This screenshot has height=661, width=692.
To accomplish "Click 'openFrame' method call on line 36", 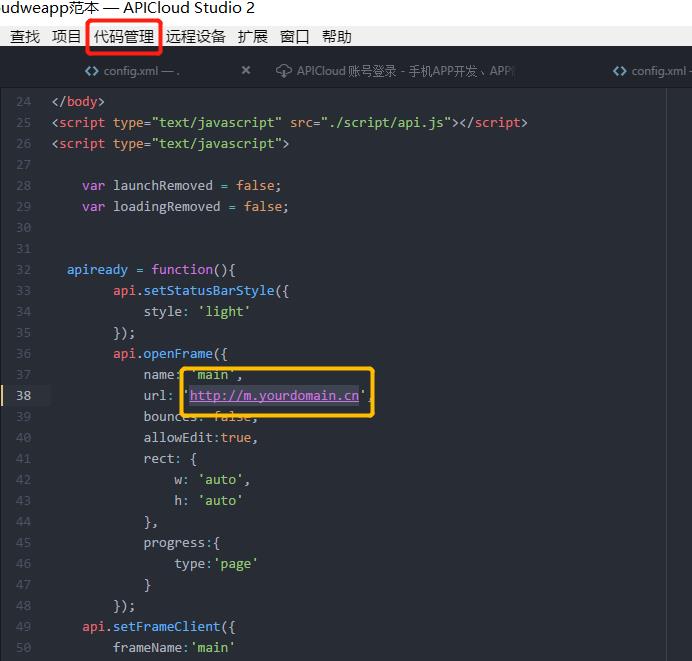I will coord(178,354).
